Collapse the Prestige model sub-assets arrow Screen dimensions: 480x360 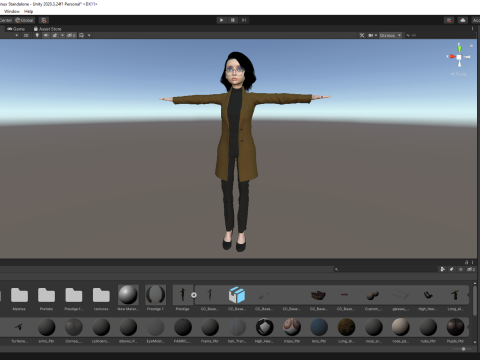click(x=194, y=295)
